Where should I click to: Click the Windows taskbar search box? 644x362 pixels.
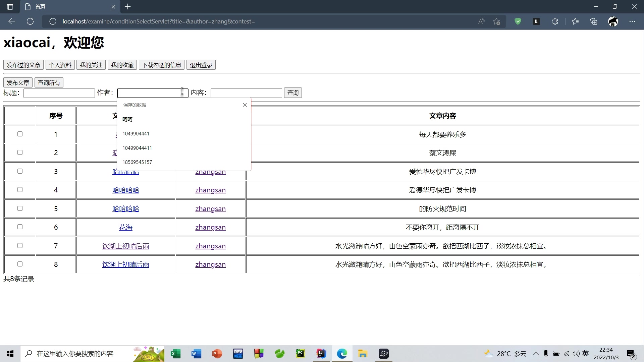tap(92, 354)
